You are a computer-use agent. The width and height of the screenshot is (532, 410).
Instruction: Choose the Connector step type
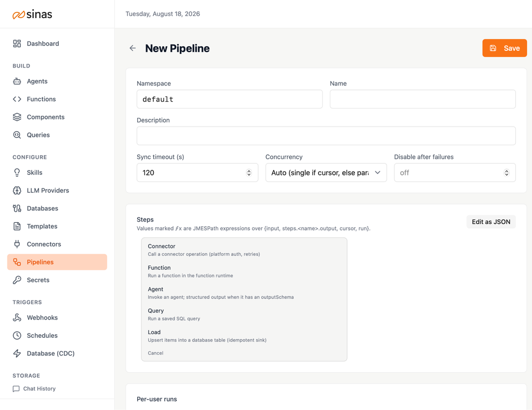244,250
